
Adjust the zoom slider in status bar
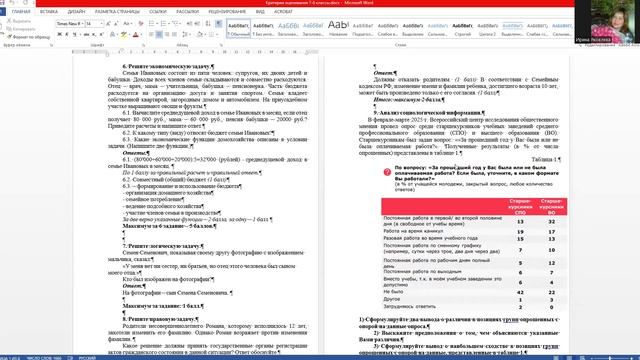(x=611, y=358)
